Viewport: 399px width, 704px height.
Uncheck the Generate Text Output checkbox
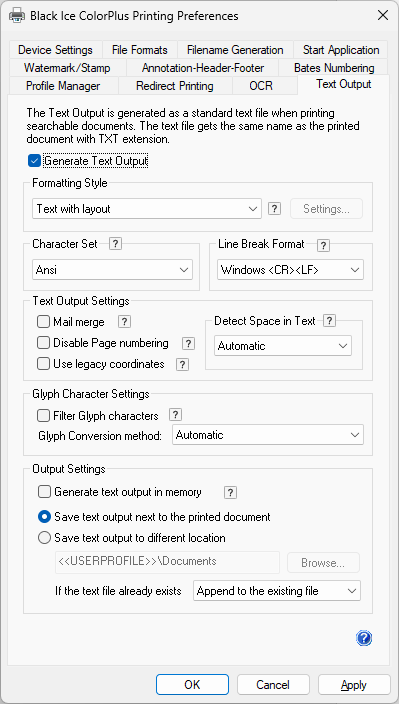(34, 161)
